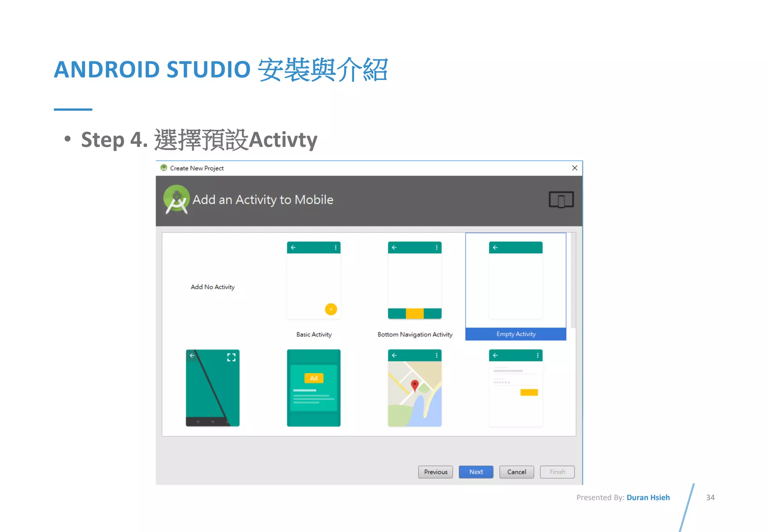This screenshot has width=769, height=532.
Task: Select the Fullscreen Activity template thumbnail
Action: [x=213, y=388]
